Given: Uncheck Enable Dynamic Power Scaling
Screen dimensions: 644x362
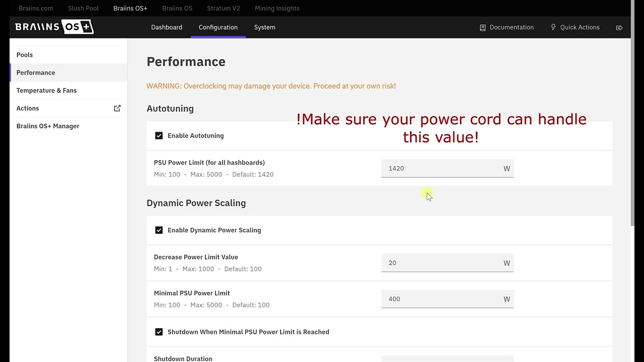Looking at the screenshot, I should [159, 230].
